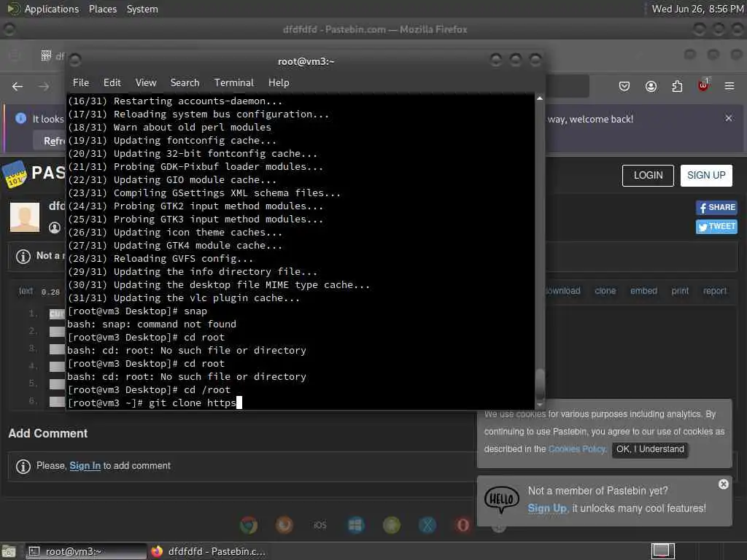
Task: Click the Pastebin logo icon
Action: coord(15,174)
